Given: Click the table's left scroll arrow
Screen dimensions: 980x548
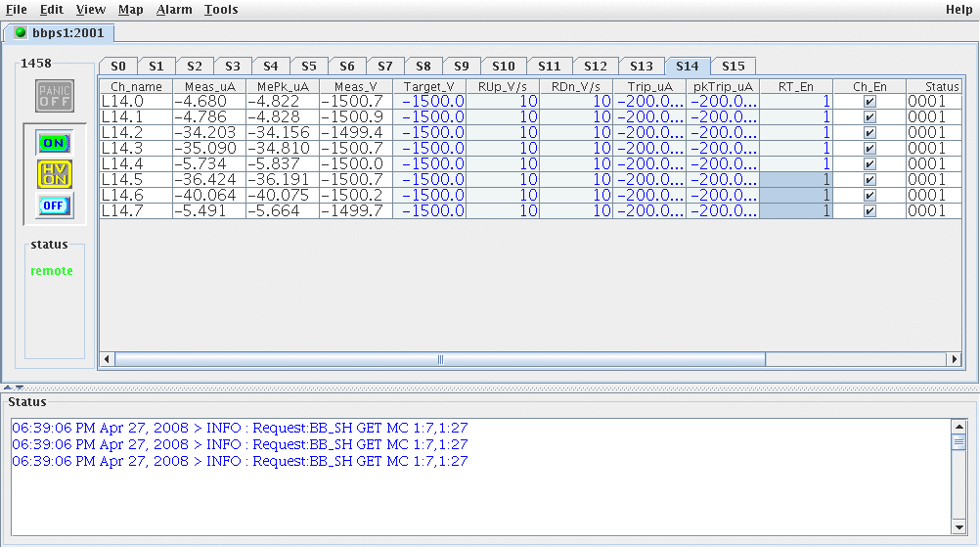Looking at the screenshot, I should click(107, 359).
